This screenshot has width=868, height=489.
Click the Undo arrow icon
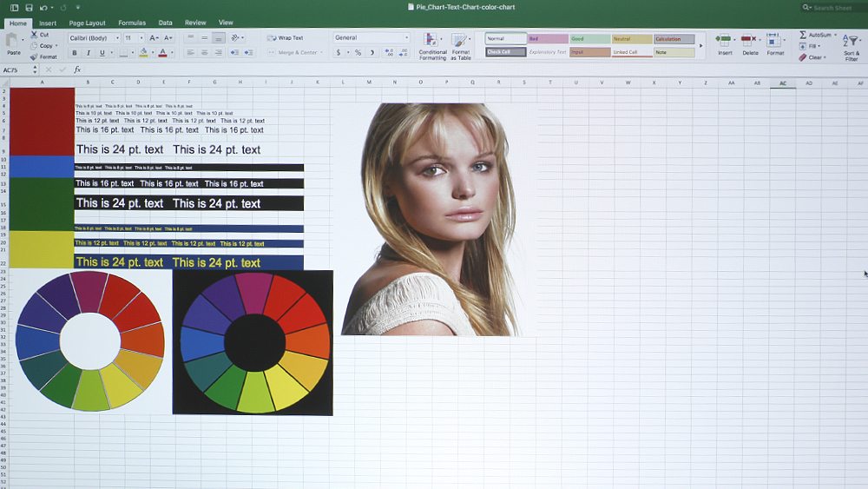point(43,7)
